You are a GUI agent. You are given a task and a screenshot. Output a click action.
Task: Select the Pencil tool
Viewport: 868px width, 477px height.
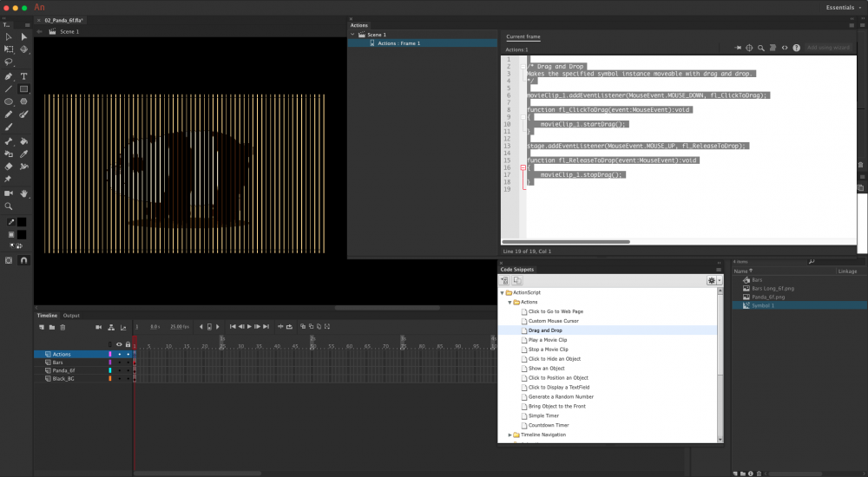click(x=9, y=114)
